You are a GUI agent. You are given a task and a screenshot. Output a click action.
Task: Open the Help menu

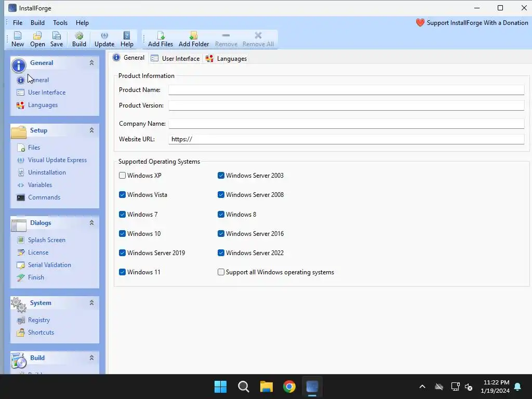(82, 23)
